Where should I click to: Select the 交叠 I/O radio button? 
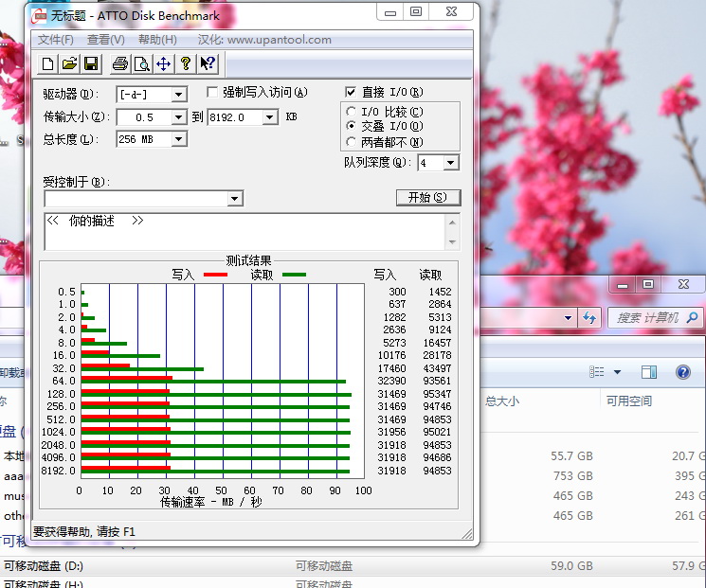[x=351, y=126]
